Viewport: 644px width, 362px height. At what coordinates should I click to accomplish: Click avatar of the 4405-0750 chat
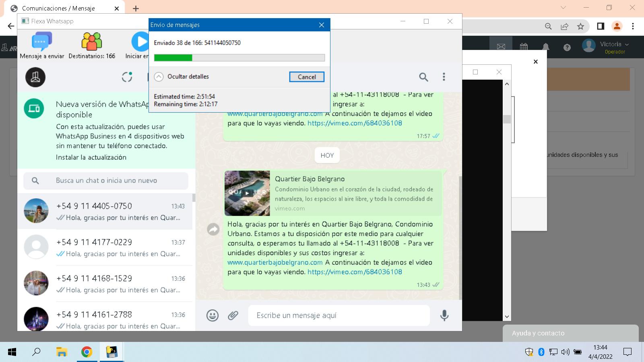pyautogui.click(x=36, y=211)
